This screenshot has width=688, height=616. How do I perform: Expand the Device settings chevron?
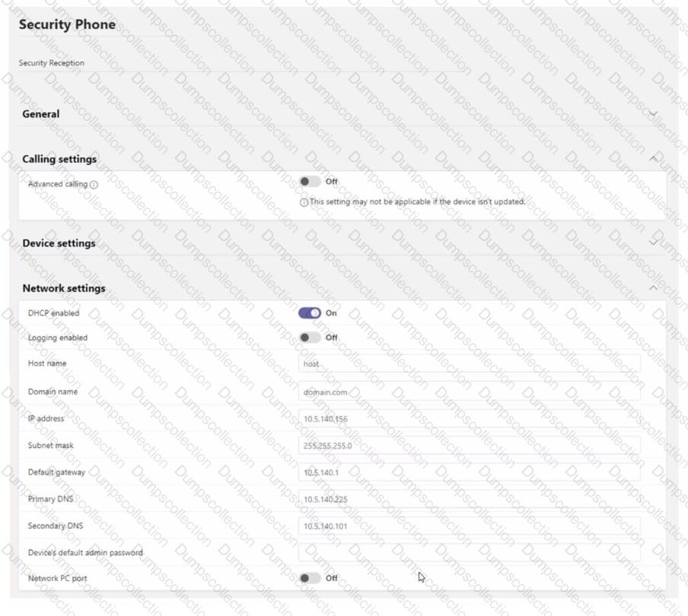(652, 243)
